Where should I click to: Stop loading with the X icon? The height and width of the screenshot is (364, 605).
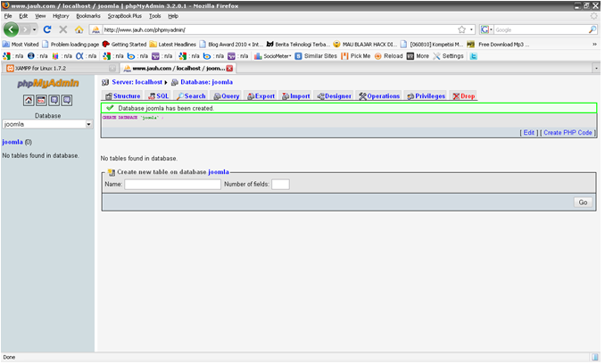click(x=63, y=29)
